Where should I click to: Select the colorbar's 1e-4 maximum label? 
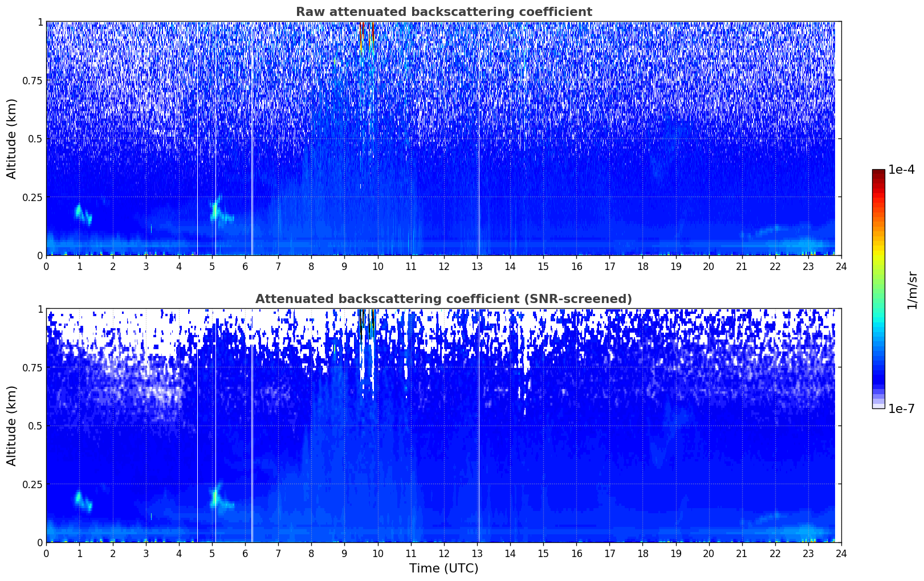click(x=901, y=170)
